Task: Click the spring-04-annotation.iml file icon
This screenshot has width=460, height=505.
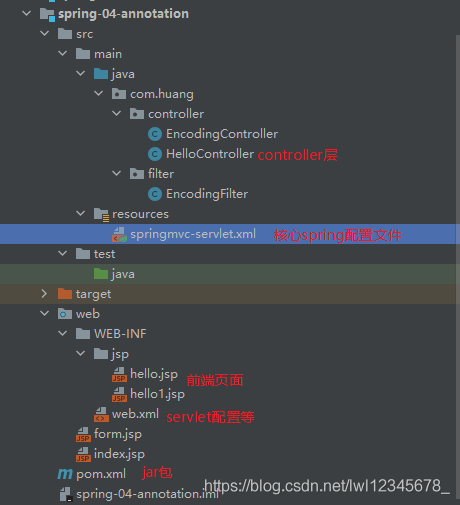Action: pos(66,494)
